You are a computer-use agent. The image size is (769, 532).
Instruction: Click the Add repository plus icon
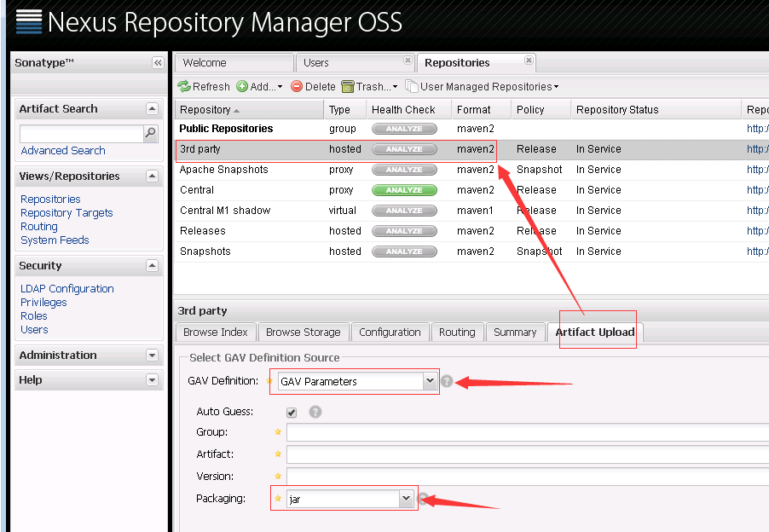pos(242,87)
